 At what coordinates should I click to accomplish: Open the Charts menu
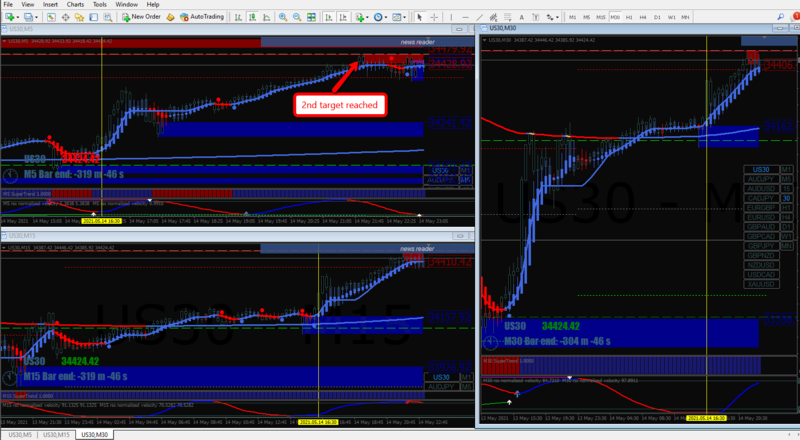click(75, 5)
